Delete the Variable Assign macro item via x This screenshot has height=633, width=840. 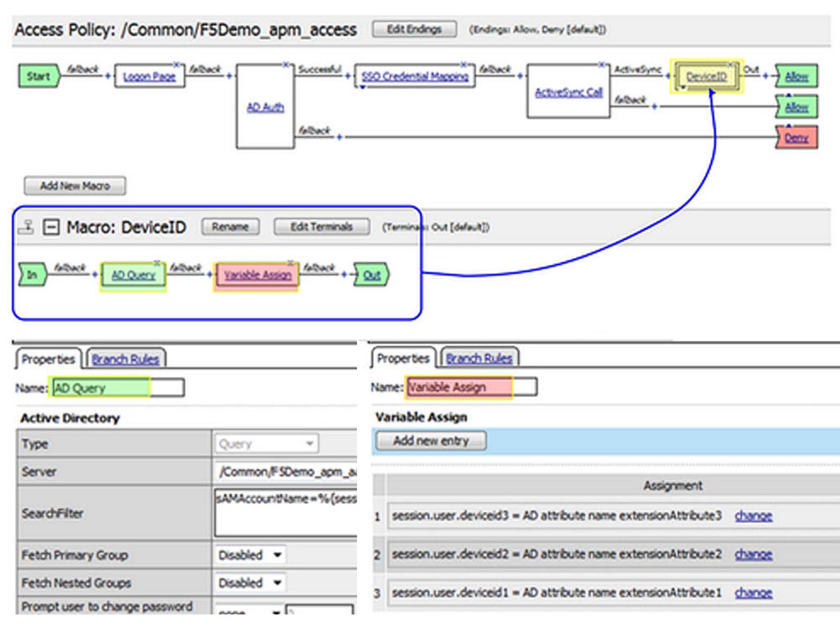point(290,262)
